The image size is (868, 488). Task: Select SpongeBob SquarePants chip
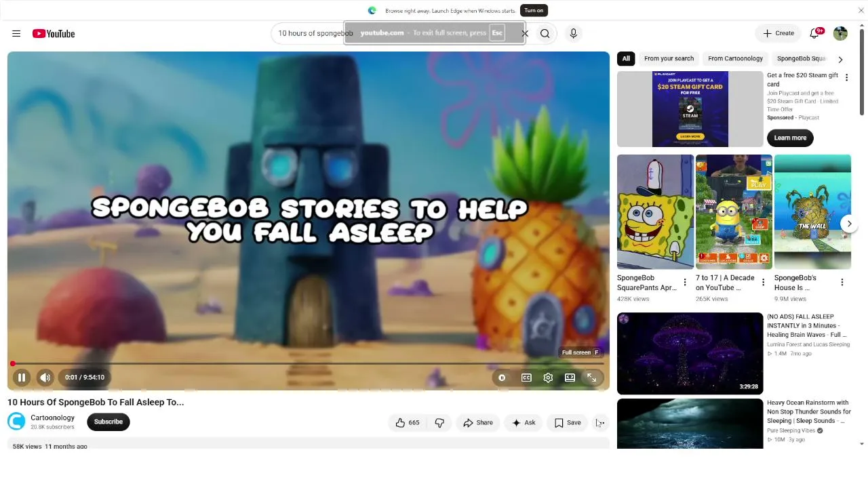tap(802, 59)
